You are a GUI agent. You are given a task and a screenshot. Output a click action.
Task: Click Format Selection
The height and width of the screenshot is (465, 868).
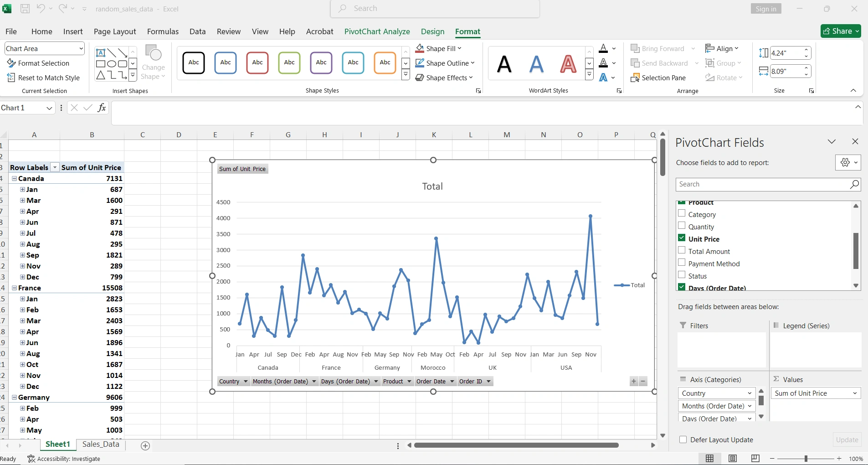click(44, 63)
